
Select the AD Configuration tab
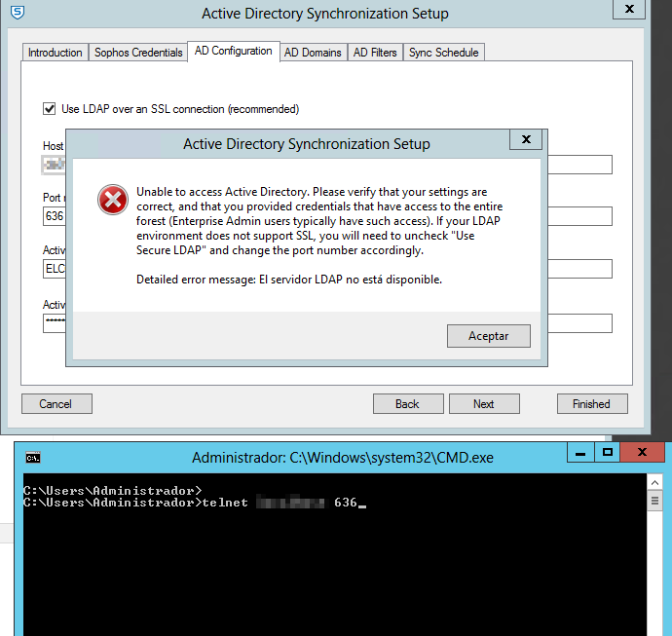[234, 51]
